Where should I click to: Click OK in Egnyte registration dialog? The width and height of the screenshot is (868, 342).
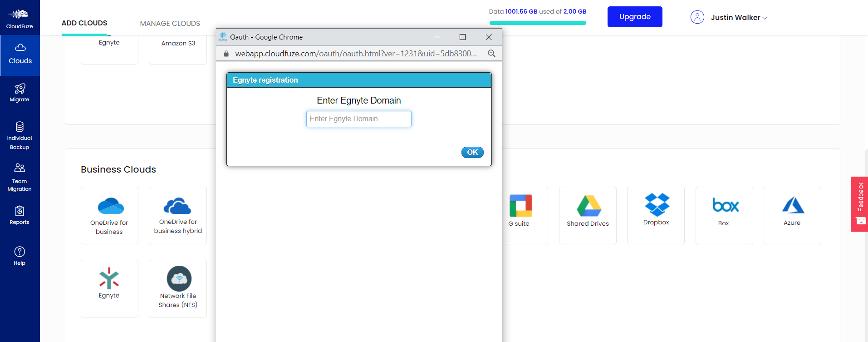tap(472, 152)
